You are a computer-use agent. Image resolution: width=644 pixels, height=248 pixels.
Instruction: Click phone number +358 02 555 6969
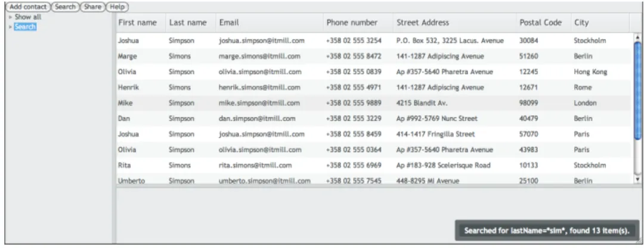click(354, 165)
